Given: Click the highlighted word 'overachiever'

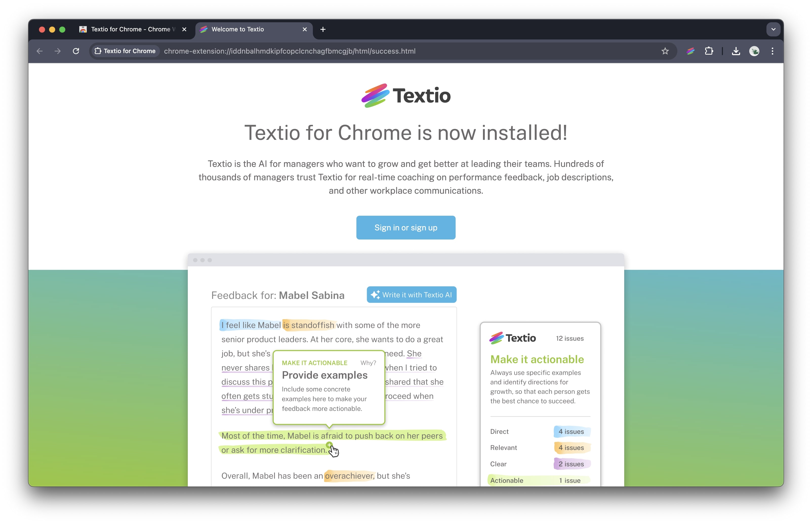Looking at the screenshot, I should point(349,476).
